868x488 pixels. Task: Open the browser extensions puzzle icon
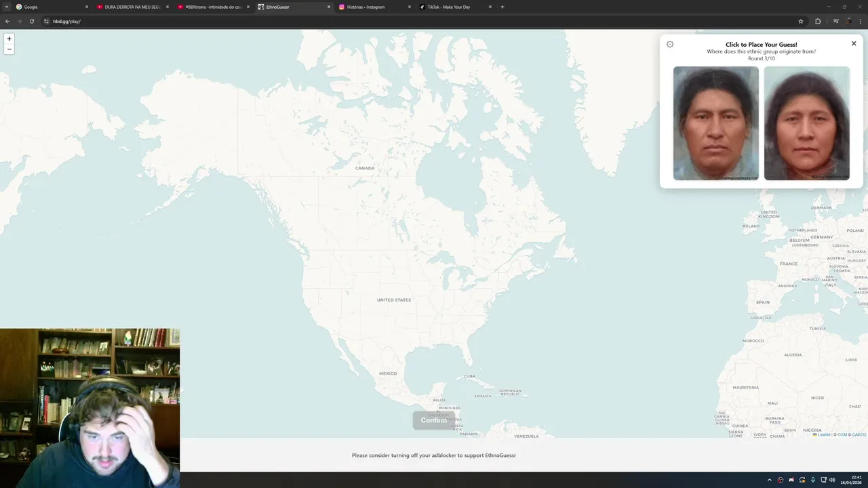[x=818, y=21]
